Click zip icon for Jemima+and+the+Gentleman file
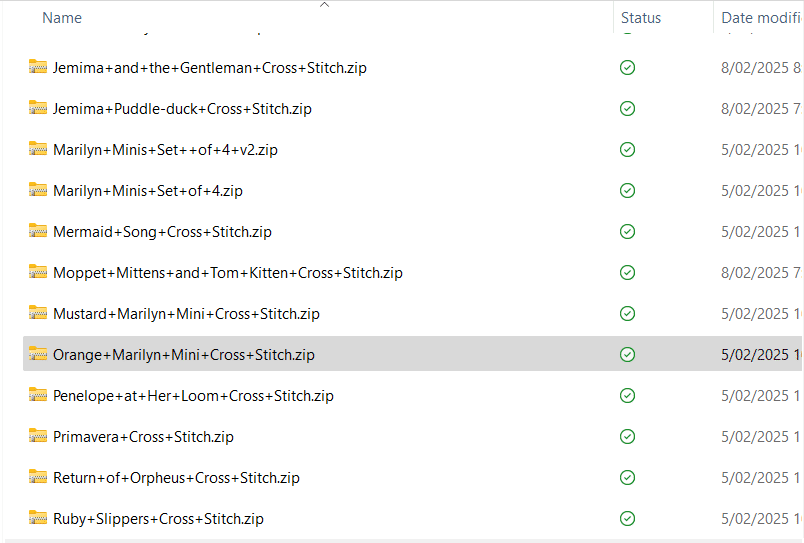This screenshot has width=804, height=543. pos(38,67)
